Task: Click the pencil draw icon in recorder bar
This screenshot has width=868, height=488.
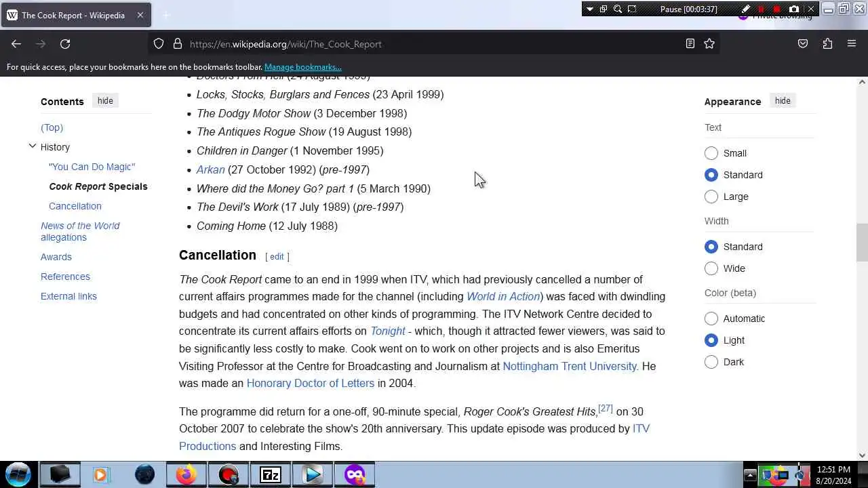Action: click(745, 9)
